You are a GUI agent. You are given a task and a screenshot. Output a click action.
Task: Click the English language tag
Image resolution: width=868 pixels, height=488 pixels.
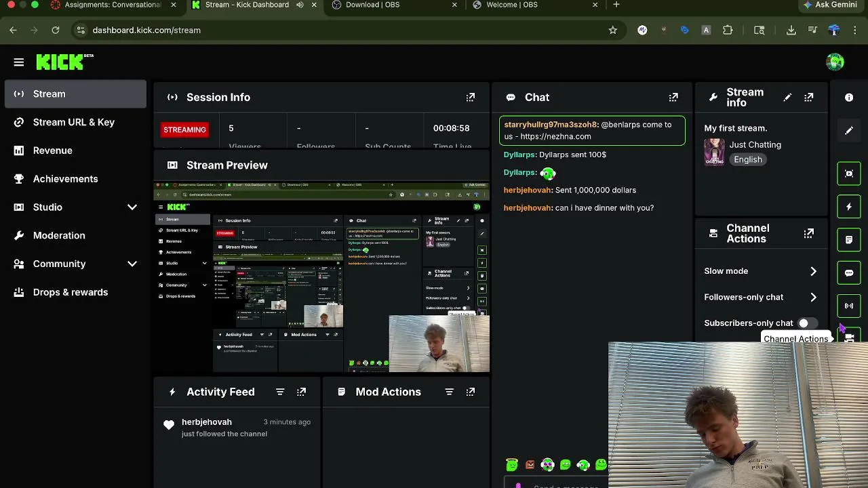click(x=748, y=159)
